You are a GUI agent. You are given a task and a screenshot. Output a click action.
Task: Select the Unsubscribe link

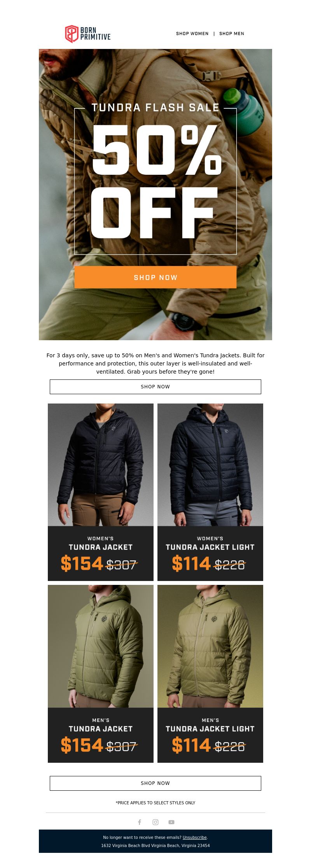coord(195,838)
